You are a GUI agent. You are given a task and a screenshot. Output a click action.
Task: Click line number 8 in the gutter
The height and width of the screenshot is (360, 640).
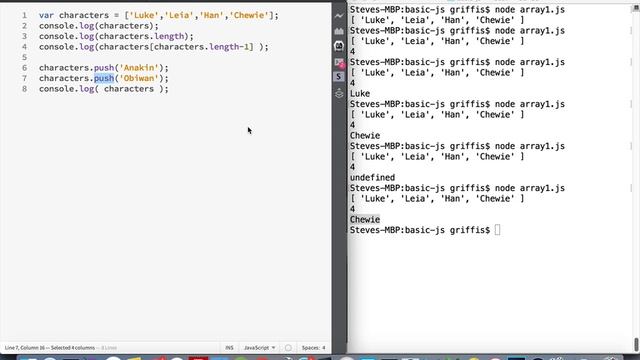click(x=24, y=89)
